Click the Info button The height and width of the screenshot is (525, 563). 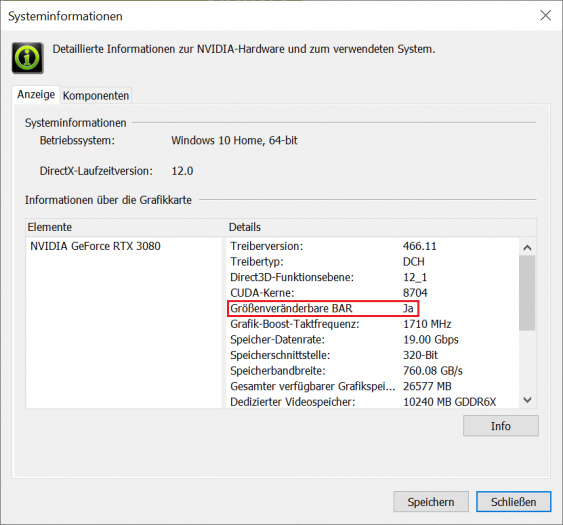click(x=501, y=426)
